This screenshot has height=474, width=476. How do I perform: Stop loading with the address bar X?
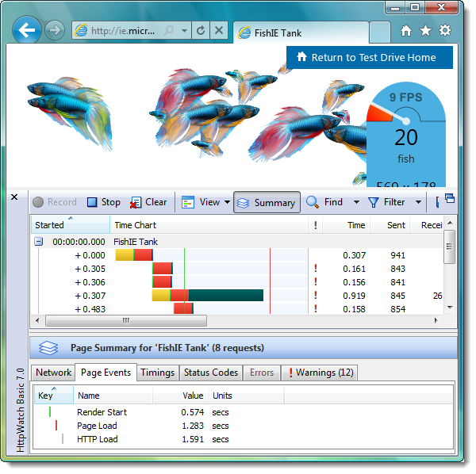coord(219,30)
